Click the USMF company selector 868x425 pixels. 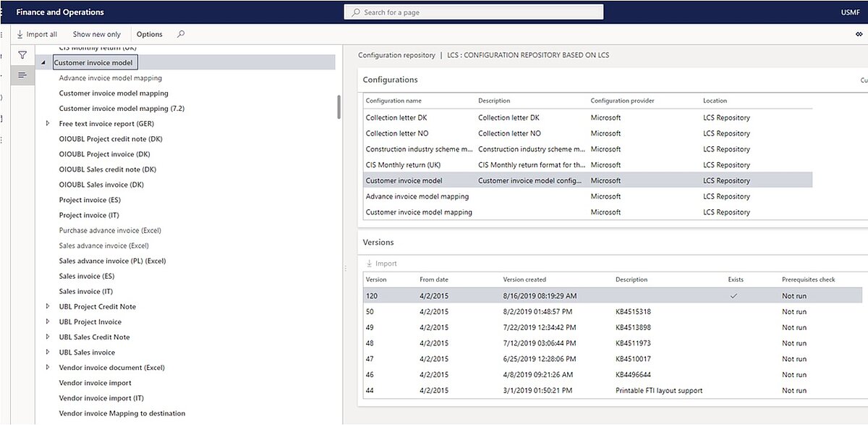click(x=851, y=12)
